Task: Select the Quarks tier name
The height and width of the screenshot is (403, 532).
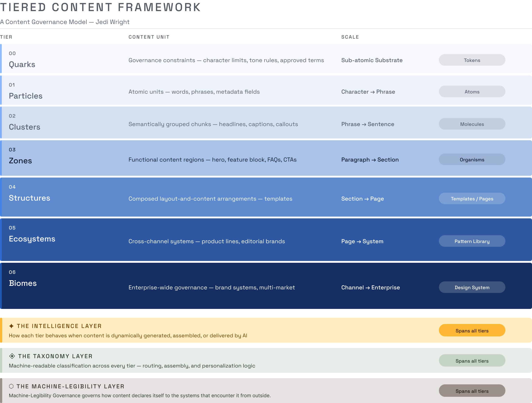Action: click(22, 65)
